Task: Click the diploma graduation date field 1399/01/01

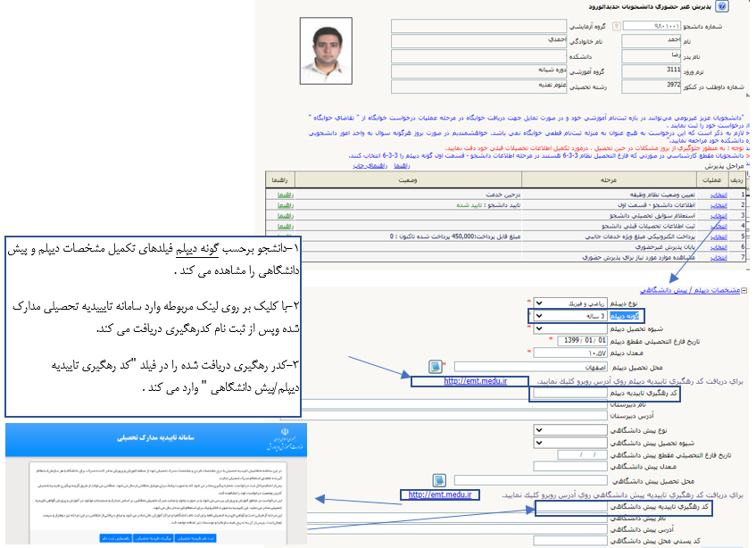Action: (582, 341)
